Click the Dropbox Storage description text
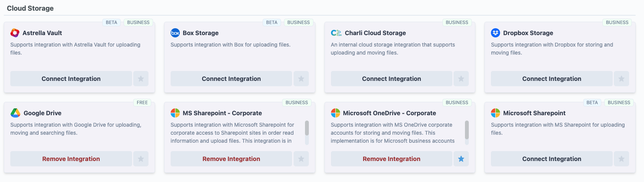This screenshot has height=182, width=644. point(552,48)
